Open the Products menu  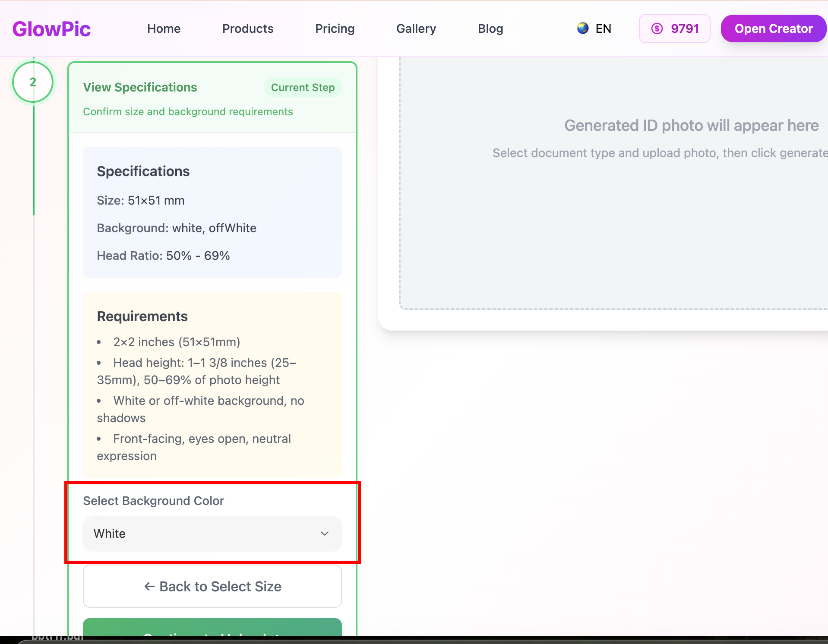(x=247, y=28)
